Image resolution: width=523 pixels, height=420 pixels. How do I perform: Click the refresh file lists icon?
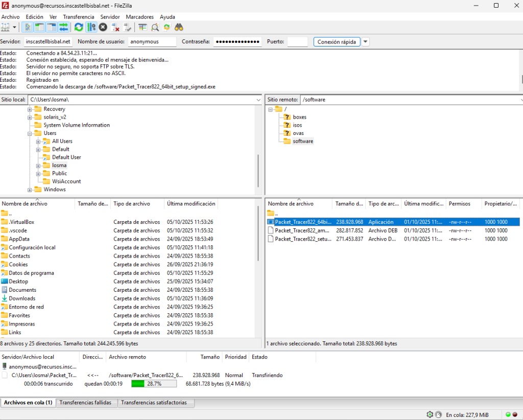point(79,27)
